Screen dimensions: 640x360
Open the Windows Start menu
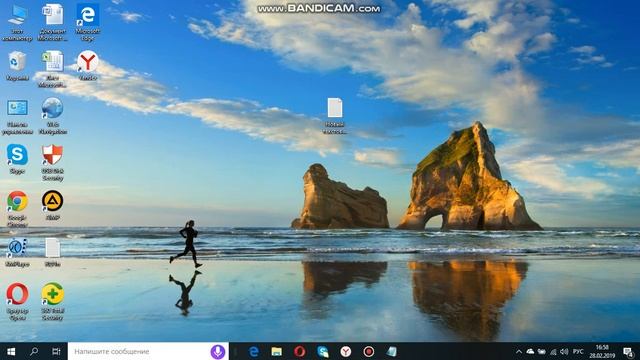pos(11,351)
